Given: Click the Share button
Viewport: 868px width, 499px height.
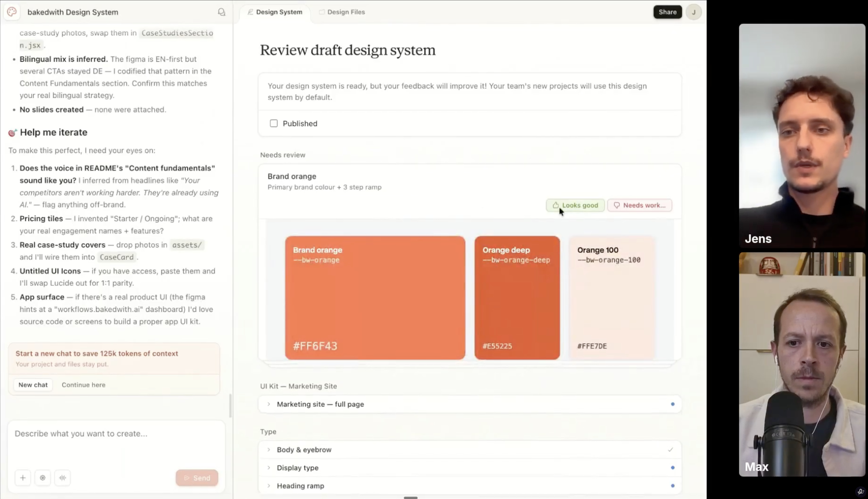Looking at the screenshot, I should (668, 12).
